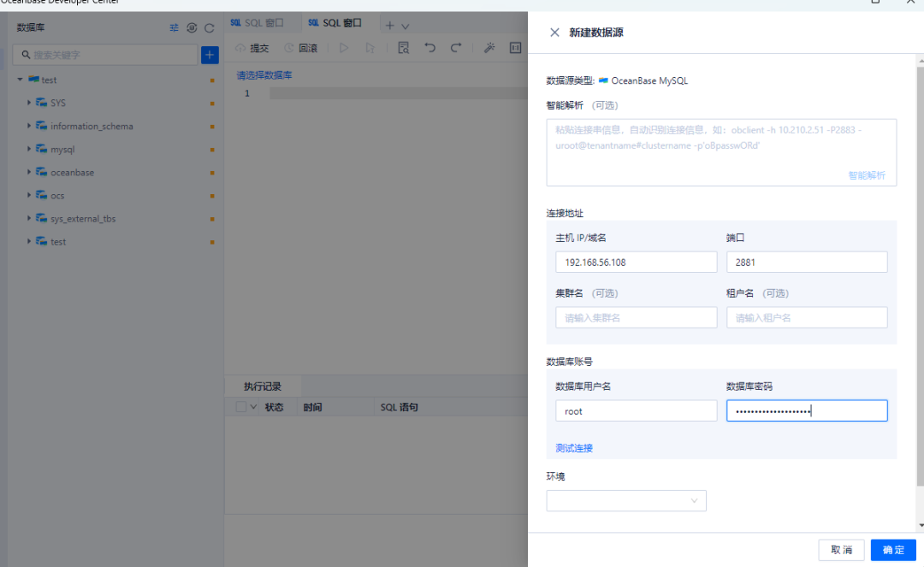
Task: Click the data source panel vertical scrollbar
Action: tap(921, 277)
